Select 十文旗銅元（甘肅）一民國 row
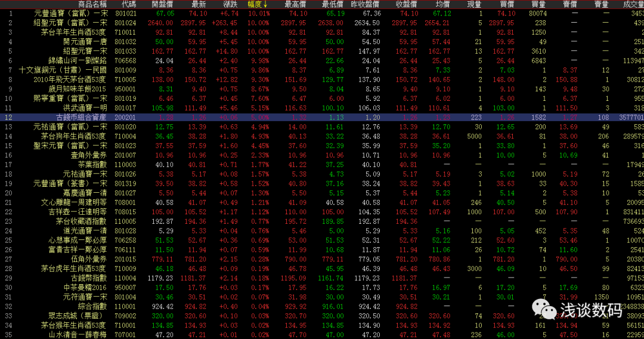 (x=322, y=70)
